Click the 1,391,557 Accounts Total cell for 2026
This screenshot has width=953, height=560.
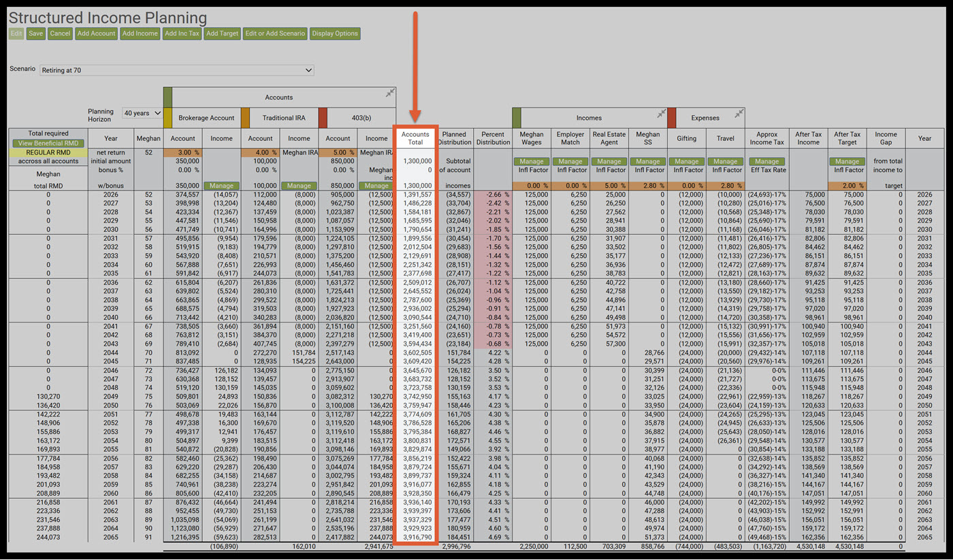click(417, 195)
